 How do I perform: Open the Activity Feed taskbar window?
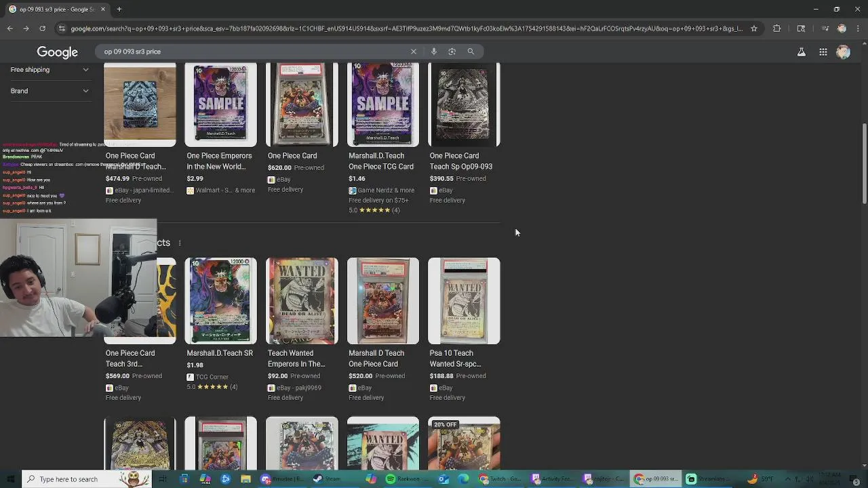point(553,479)
